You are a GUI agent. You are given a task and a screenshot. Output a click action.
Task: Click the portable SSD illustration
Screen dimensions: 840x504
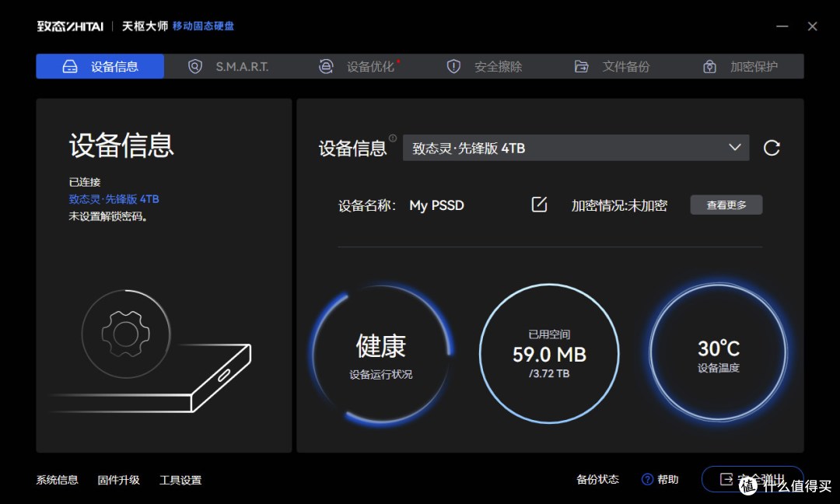coord(150,379)
